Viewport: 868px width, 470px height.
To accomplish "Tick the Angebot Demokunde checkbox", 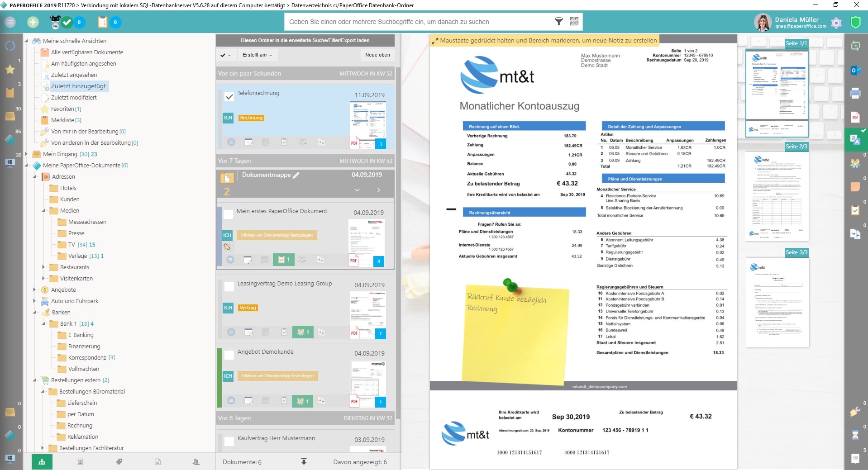I will pyautogui.click(x=229, y=355).
